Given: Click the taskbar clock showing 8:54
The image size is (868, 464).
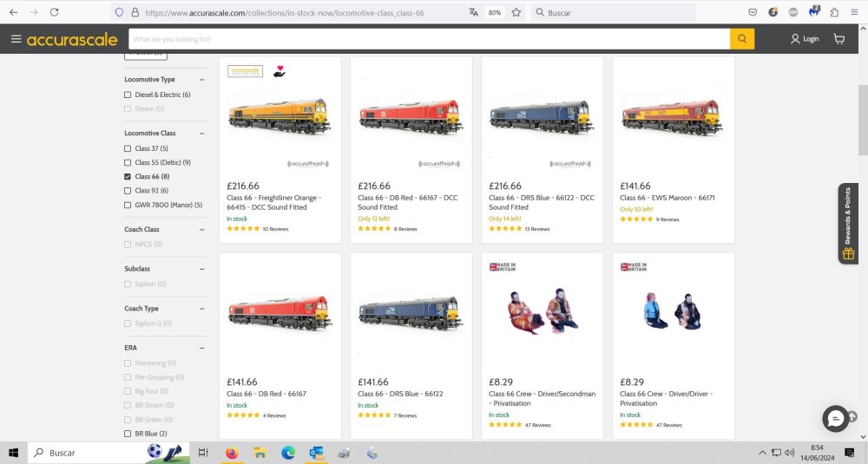Looking at the screenshot, I should point(817,453).
